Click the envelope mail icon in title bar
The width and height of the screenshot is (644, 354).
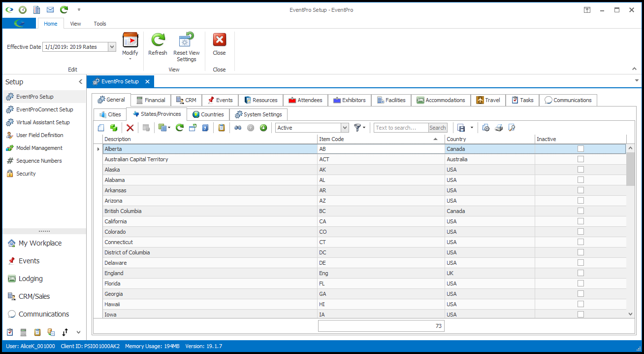coord(50,10)
